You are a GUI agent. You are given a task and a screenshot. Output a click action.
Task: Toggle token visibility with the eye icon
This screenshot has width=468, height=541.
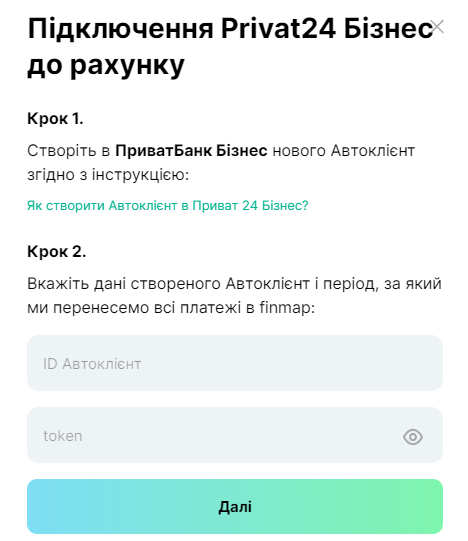point(413,437)
